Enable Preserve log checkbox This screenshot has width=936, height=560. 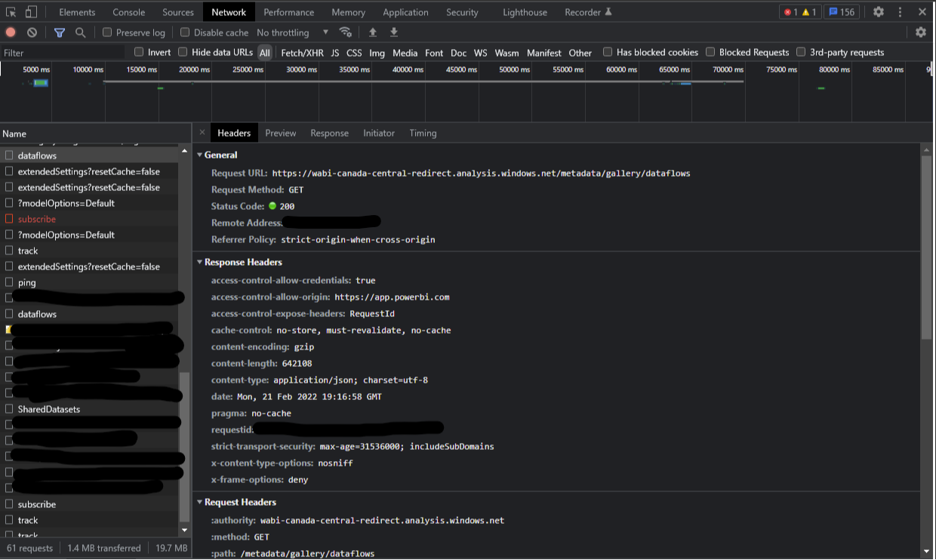click(x=107, y=32)
